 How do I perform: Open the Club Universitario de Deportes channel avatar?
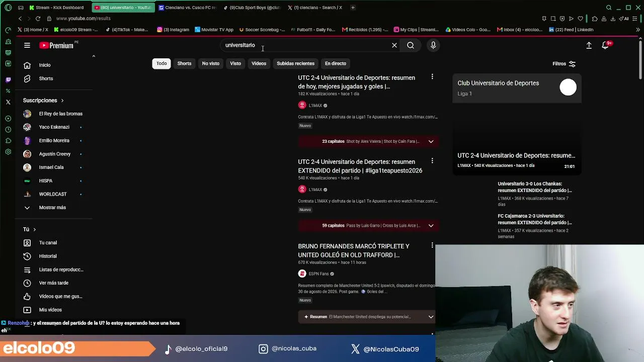(x=568, y=87)
